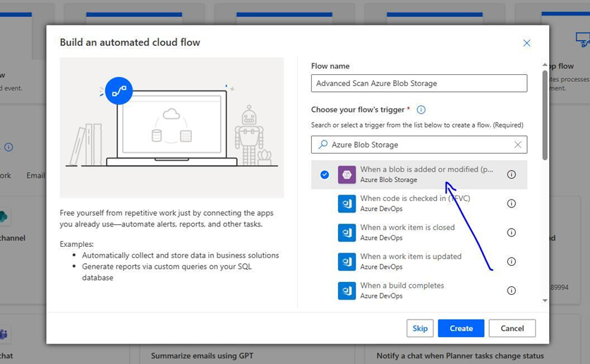This screenshot has height=364, width=590.
Task: Click the Create button
Action: [461, 328]
